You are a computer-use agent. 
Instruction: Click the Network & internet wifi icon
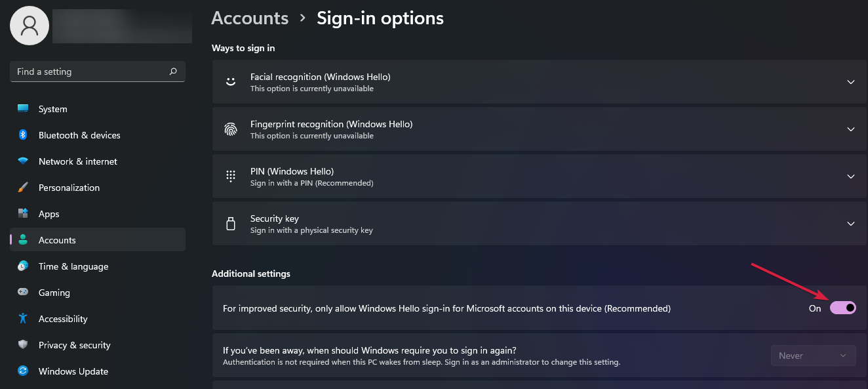point(23,161)
